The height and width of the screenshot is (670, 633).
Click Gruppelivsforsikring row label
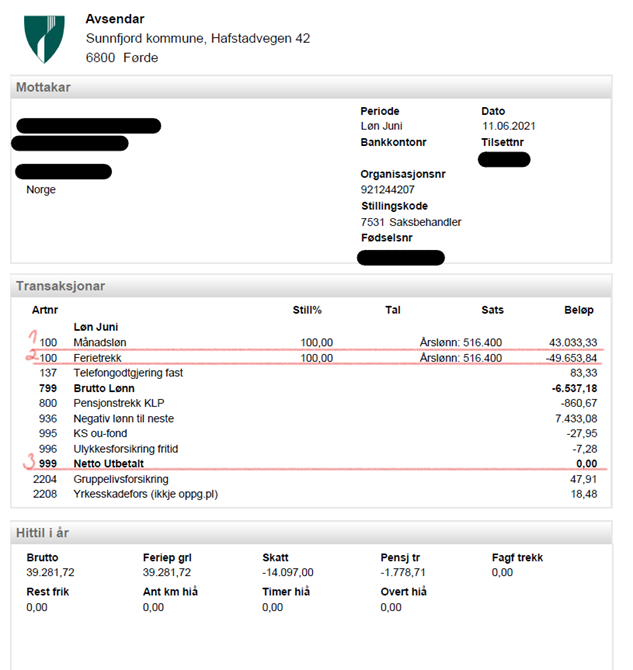[121, 479]
